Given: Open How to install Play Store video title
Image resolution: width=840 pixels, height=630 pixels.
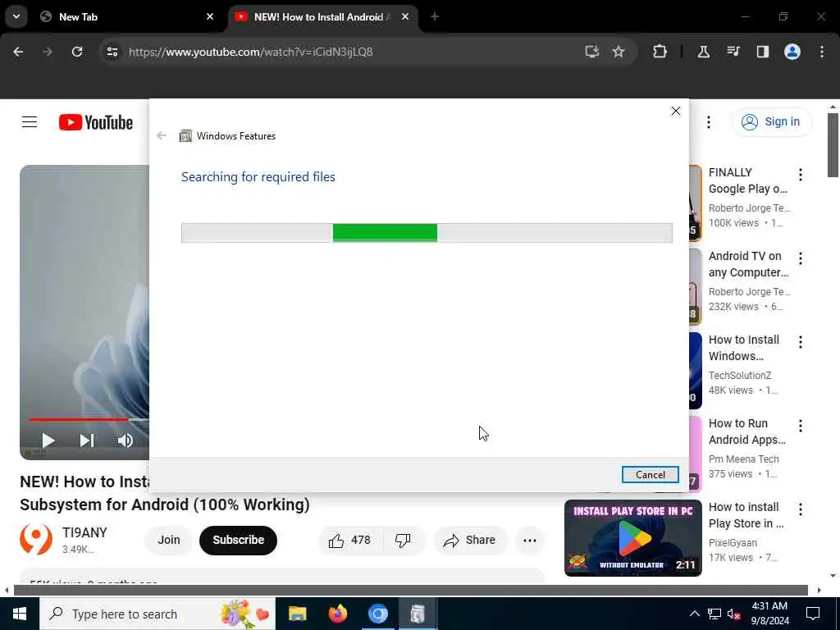Looking at the screenshot, I should coord(746,515).
